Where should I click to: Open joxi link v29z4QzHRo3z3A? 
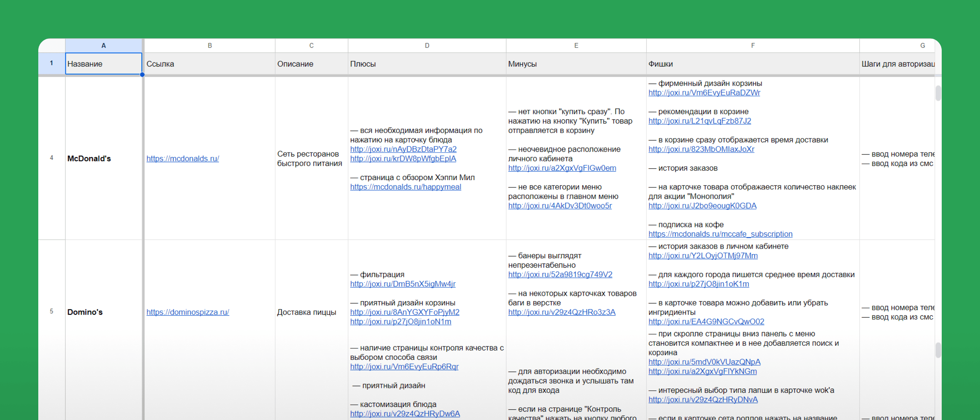point(562,312)
